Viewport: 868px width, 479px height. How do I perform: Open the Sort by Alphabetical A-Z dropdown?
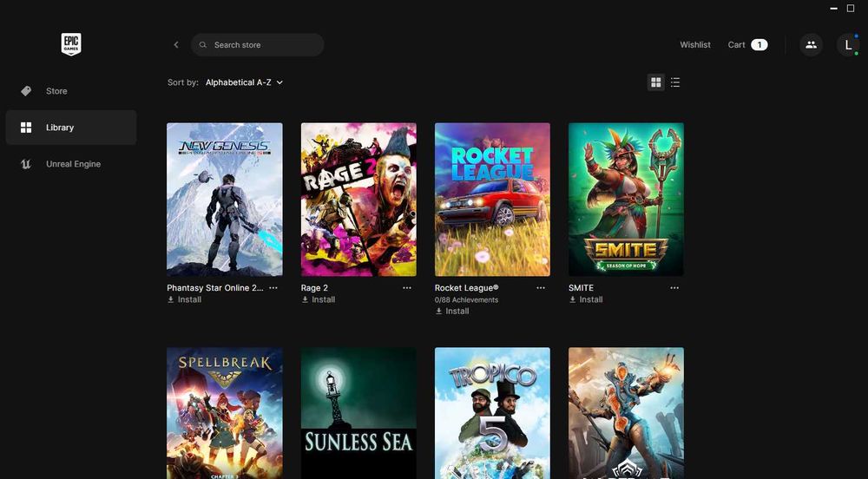point(244,82)
